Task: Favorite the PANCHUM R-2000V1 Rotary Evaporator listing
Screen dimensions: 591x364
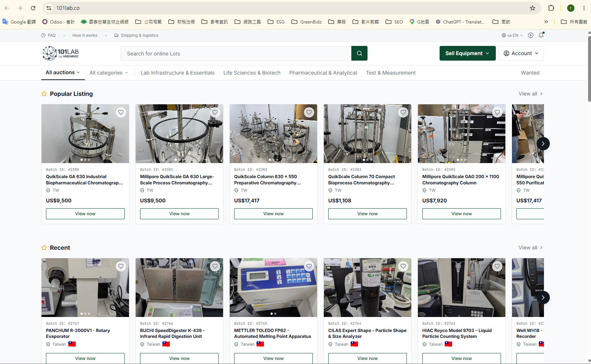Action: coord(121,266)
